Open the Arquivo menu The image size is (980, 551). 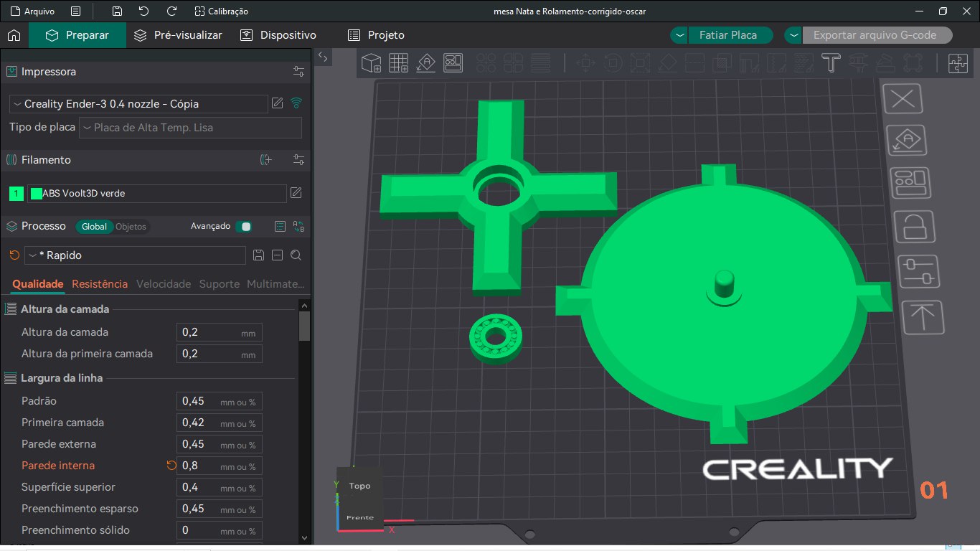32,11
